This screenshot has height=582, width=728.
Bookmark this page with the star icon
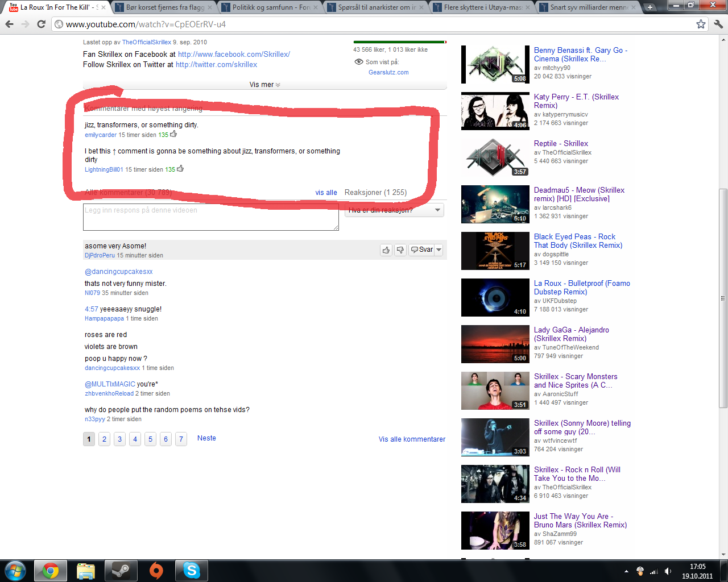click(x=701, y=24)
